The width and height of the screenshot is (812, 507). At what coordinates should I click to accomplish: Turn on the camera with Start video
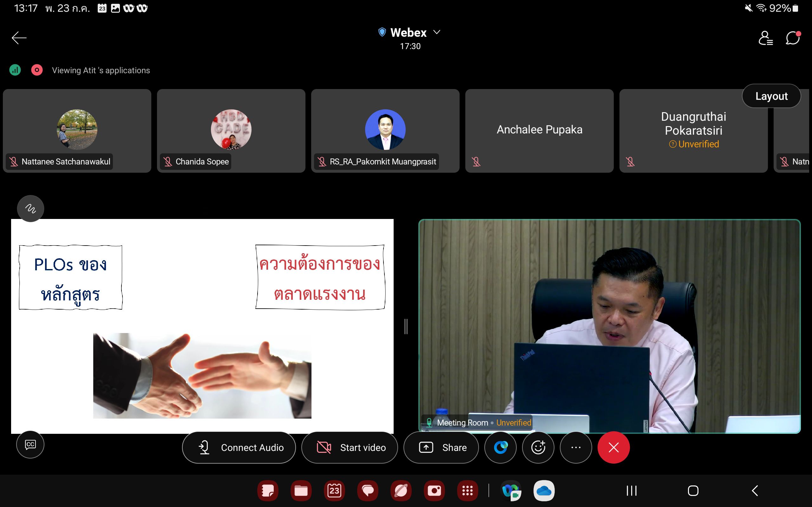pos(350,447)
